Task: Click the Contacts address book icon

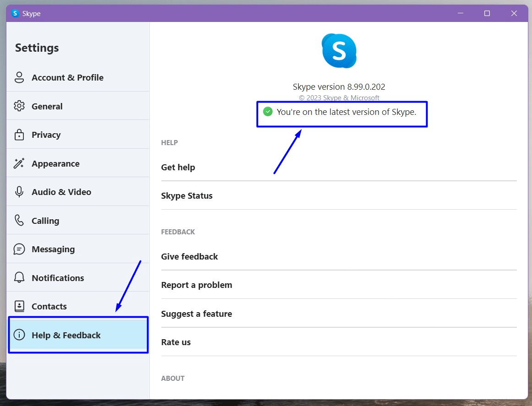Action: coord(19,306)
